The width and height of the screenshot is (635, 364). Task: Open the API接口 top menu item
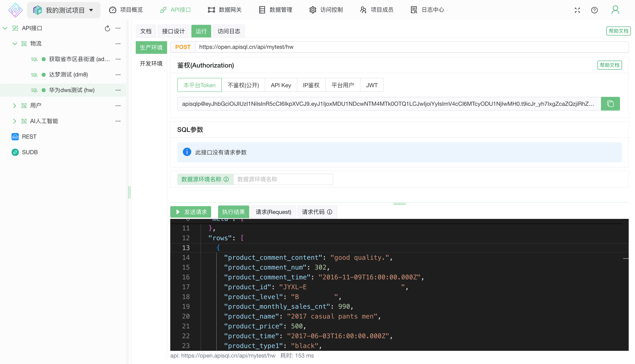(175, 10)
